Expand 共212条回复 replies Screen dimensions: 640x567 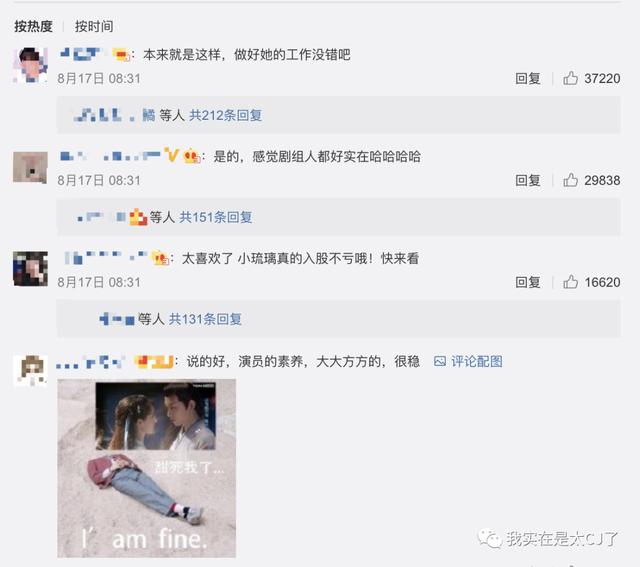225,116
